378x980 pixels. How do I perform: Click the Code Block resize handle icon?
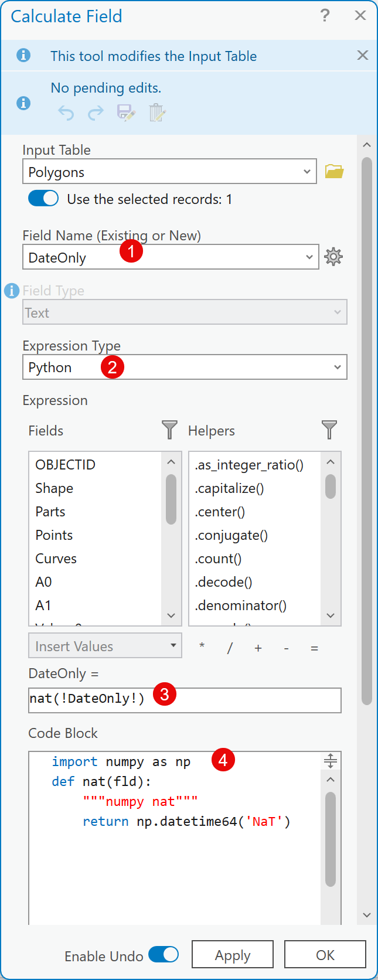(331, 761)
